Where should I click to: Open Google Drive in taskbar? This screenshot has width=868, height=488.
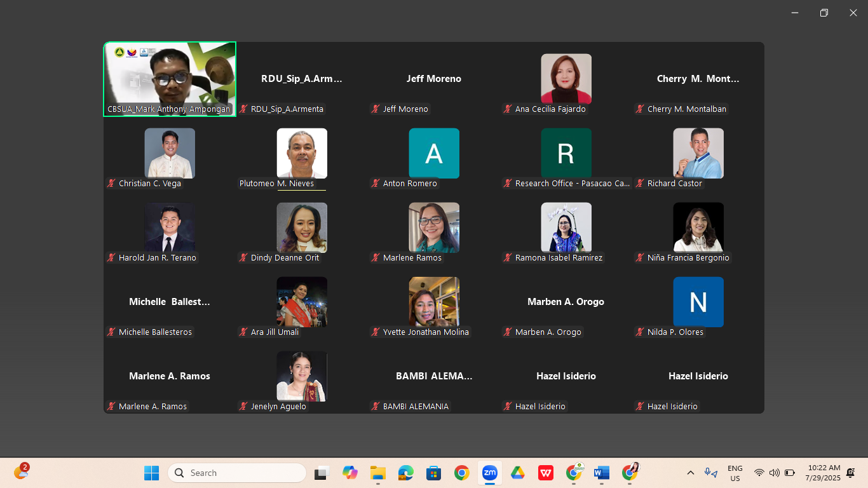point(518,473)
